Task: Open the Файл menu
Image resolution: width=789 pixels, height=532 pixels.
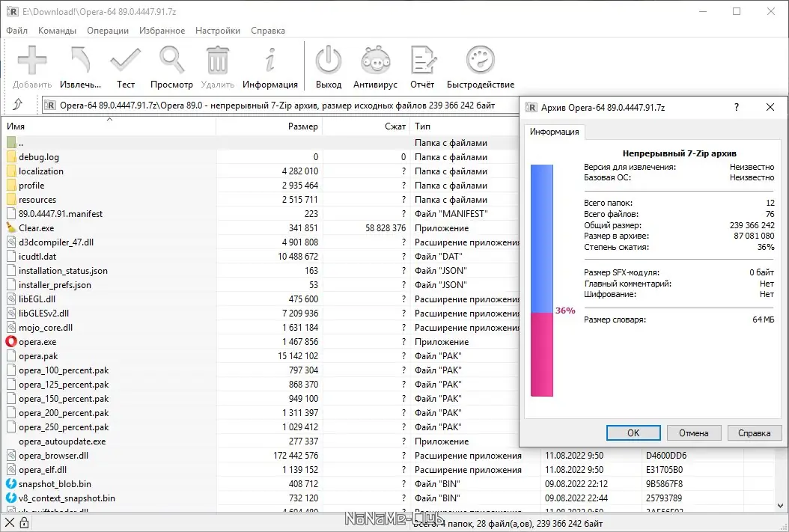Action: [16, 31]
